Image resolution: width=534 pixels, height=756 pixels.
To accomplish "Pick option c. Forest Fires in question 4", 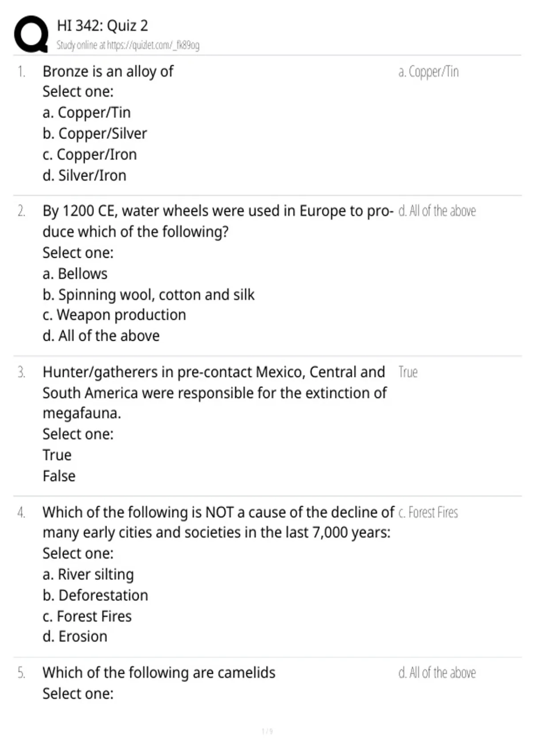I will click(x=87, y=616).
